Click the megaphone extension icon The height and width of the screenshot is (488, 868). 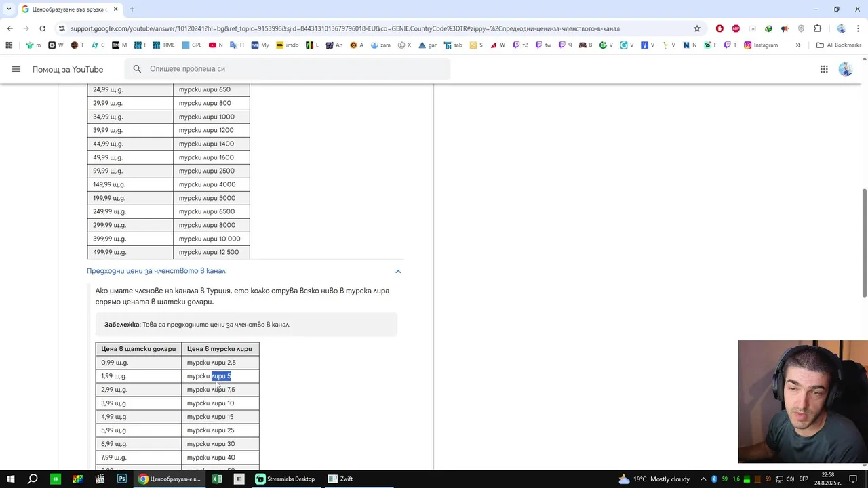click(x=785, y=28)
